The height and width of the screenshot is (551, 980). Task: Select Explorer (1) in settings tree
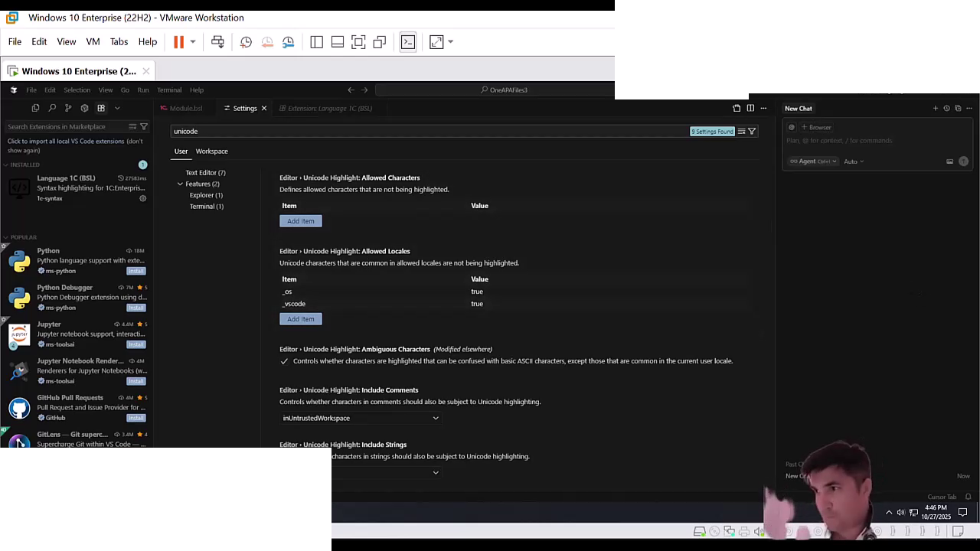pyautogui.click(x=206, y=195)
